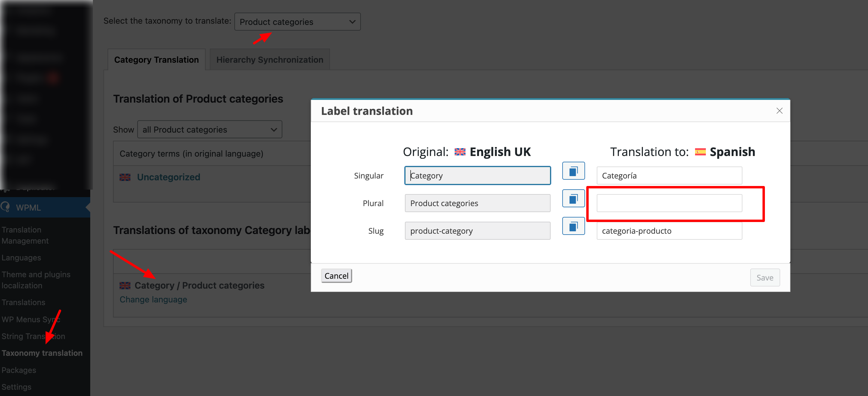Copy the Plural original to translation
The image size is (868, 396).
(573, 199)
